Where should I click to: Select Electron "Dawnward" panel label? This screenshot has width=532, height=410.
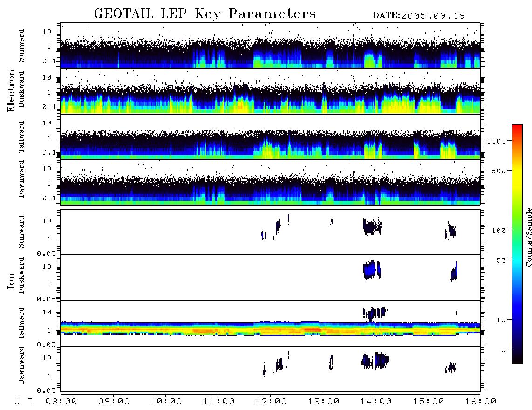coord(21,179)
